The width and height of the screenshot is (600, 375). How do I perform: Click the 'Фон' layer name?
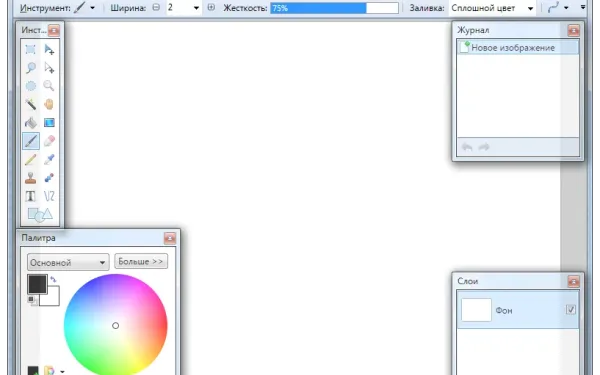[504, 311]
